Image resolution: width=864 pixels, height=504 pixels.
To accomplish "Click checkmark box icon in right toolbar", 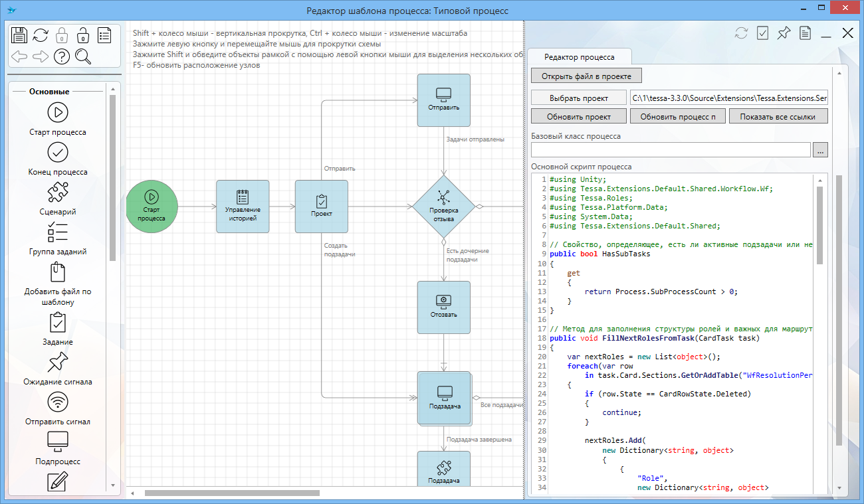I will (762, 33).
